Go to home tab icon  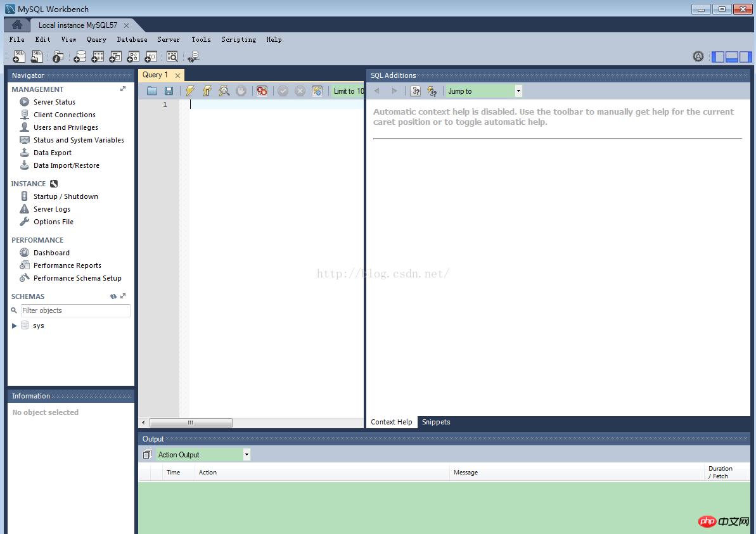click(17, 25)
